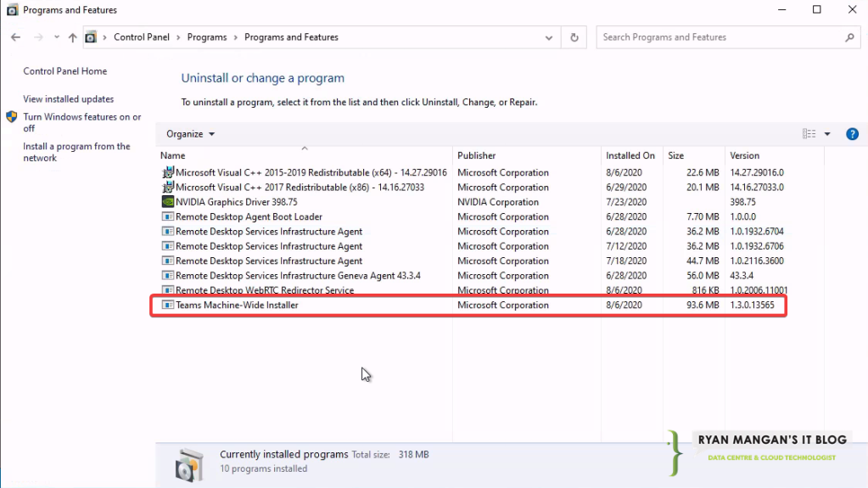Click Remote Desktop Agent Boot Loader icon
This screenshot has height=488, width=868.
[168, 216]
